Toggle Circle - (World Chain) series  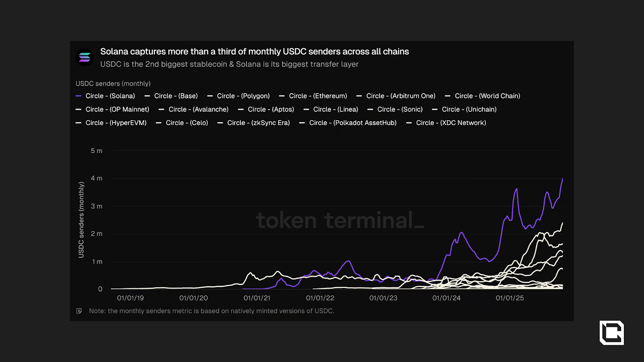487,96
